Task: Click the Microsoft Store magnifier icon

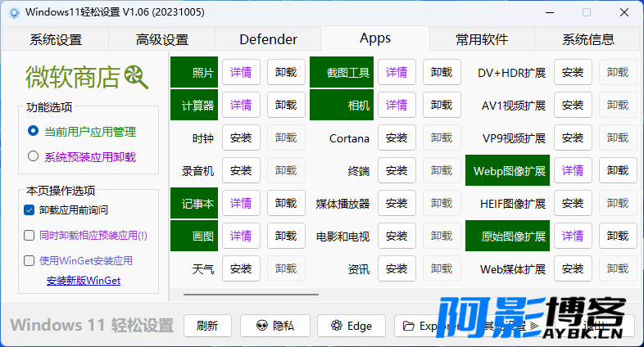Action: click(x=136, y=77)
